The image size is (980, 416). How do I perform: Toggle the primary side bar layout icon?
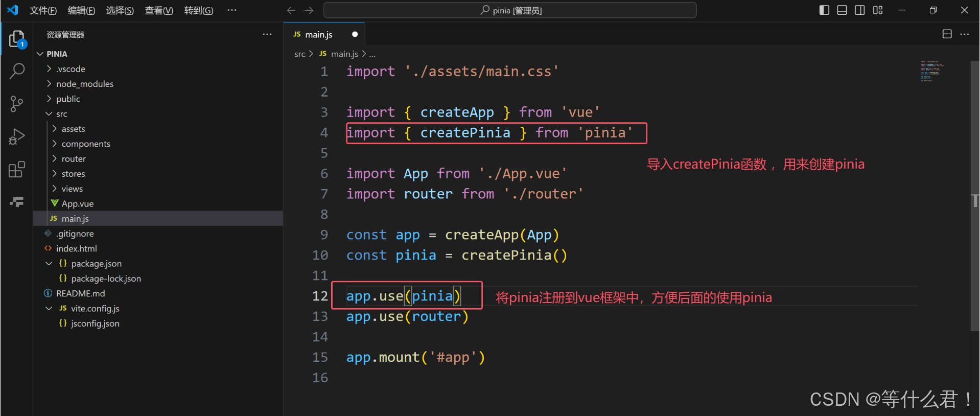click(x=824, y=10)
